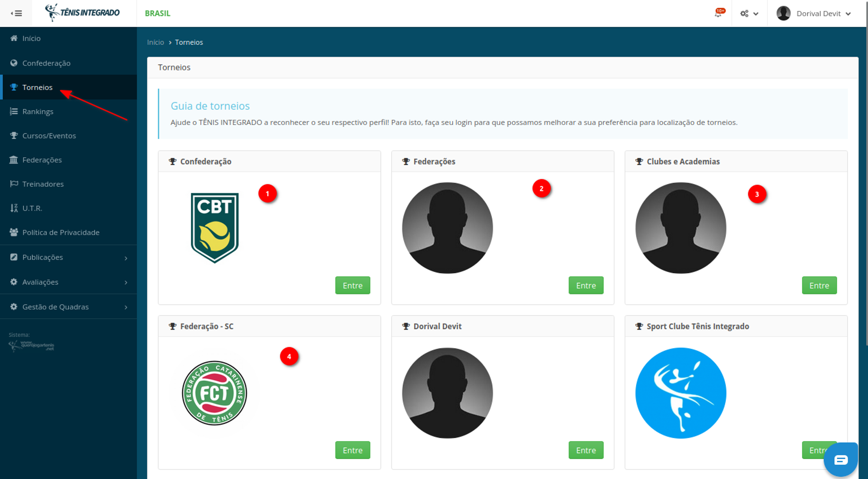This screenshot has width=868, height=479.
Task: Open Rankings in the sidebar
Action: [38, 112]
